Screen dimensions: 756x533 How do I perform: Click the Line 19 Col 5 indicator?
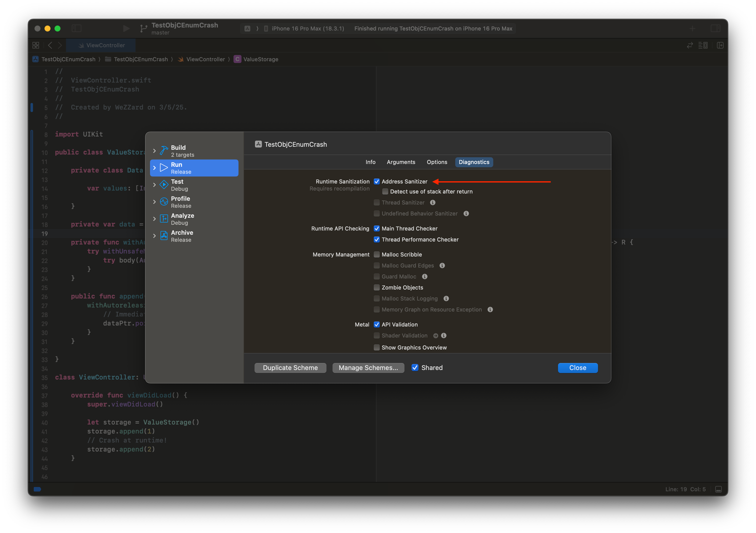(685, 489)
